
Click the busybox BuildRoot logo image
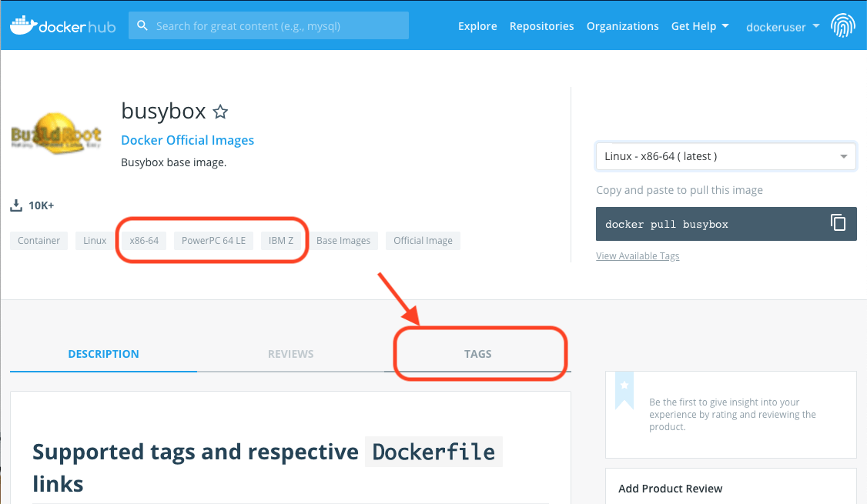[x=56, y=133]
